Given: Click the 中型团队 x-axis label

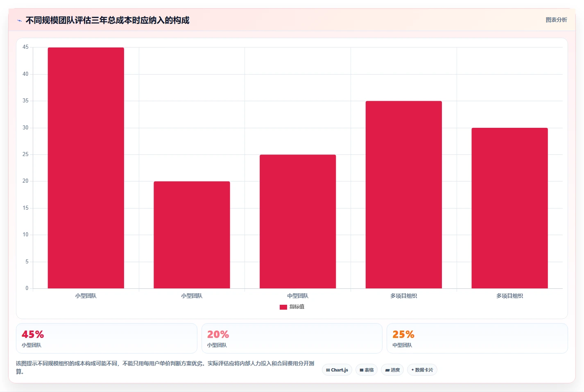Looking at the screenshot, I should [x=298, y=296].
